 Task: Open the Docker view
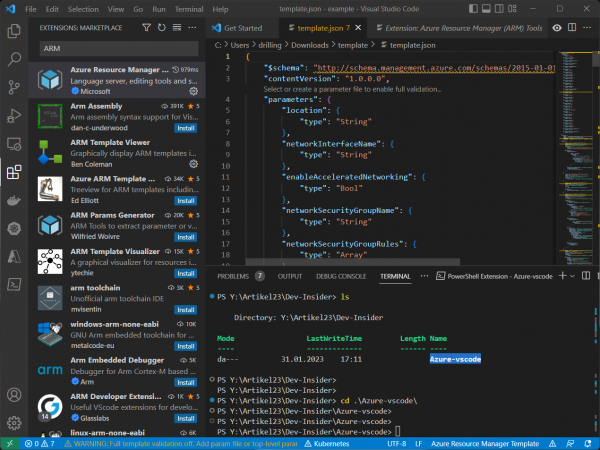[x=14, y=200]
